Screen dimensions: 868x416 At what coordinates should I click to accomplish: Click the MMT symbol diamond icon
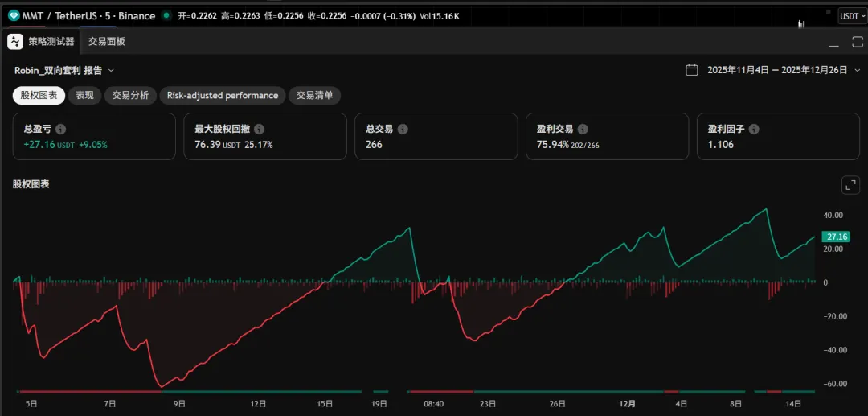point(14,15)
